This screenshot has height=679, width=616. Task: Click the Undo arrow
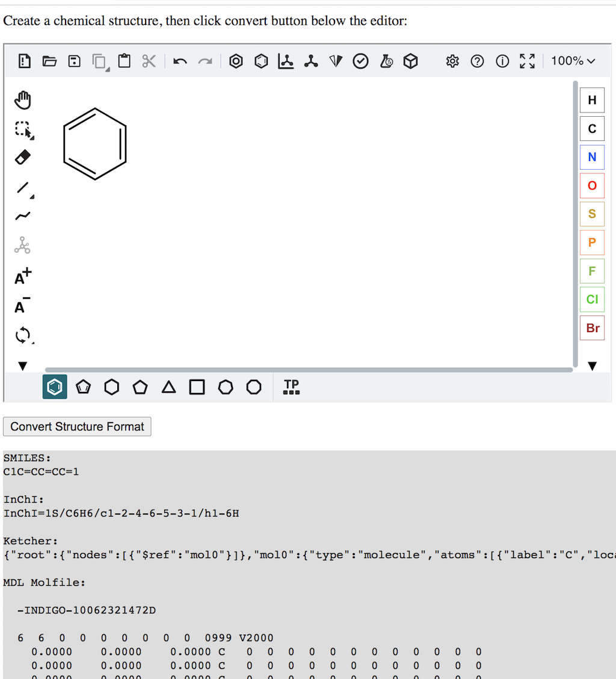click(x=180, y=61)
